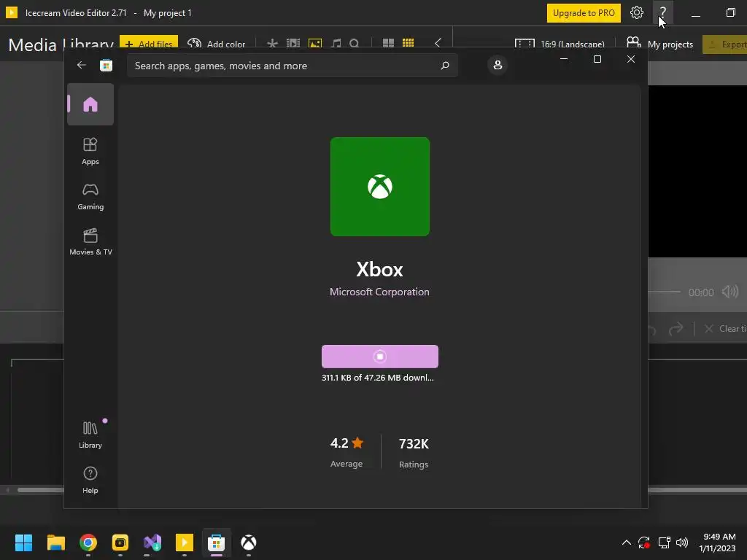Open network status tray icon

click(664, 542)
